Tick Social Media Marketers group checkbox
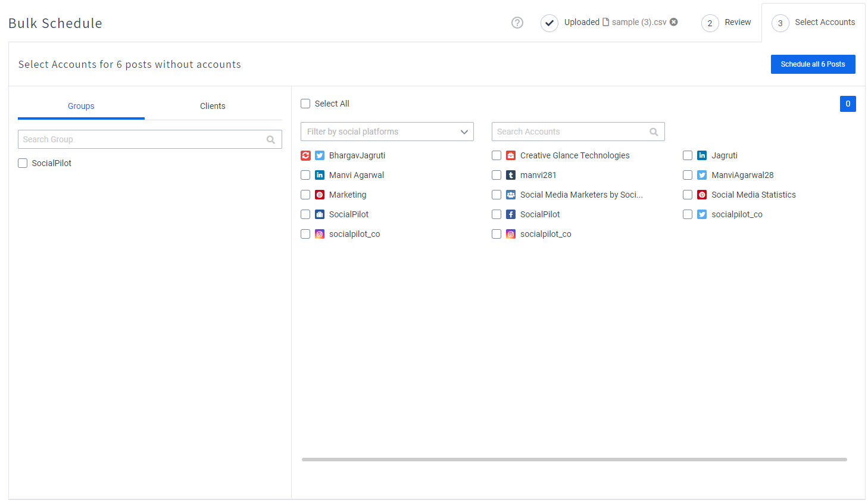The height and width of the screenshot is (503, 868). (497, 195)
